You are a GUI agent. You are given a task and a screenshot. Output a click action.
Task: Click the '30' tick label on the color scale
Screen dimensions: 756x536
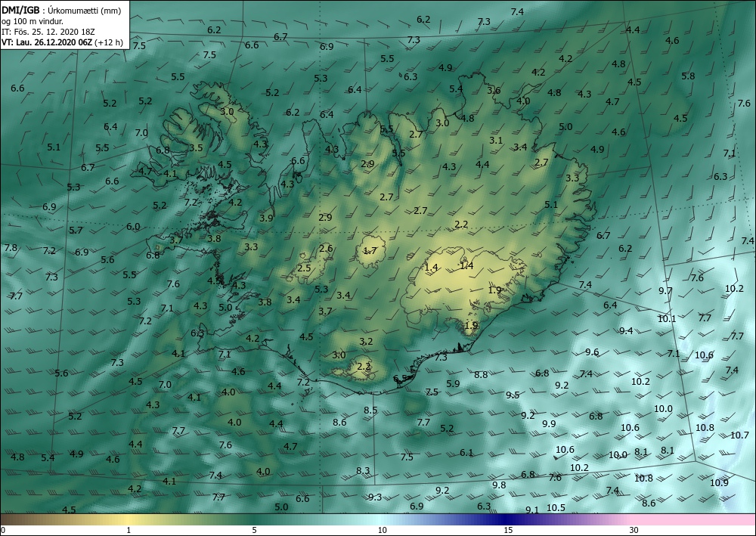634,530
